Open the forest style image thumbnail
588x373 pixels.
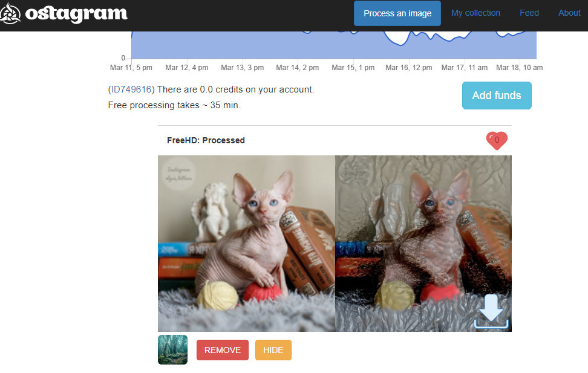pyautogui.click(x=172, y=350)
